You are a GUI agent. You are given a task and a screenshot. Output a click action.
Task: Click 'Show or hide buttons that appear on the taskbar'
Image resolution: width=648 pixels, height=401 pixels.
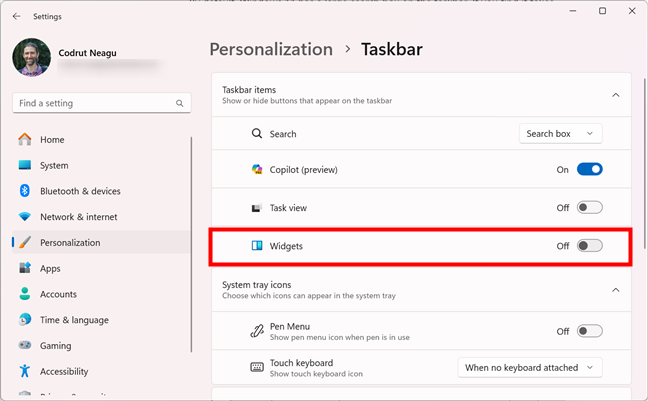tap(307, 100)
